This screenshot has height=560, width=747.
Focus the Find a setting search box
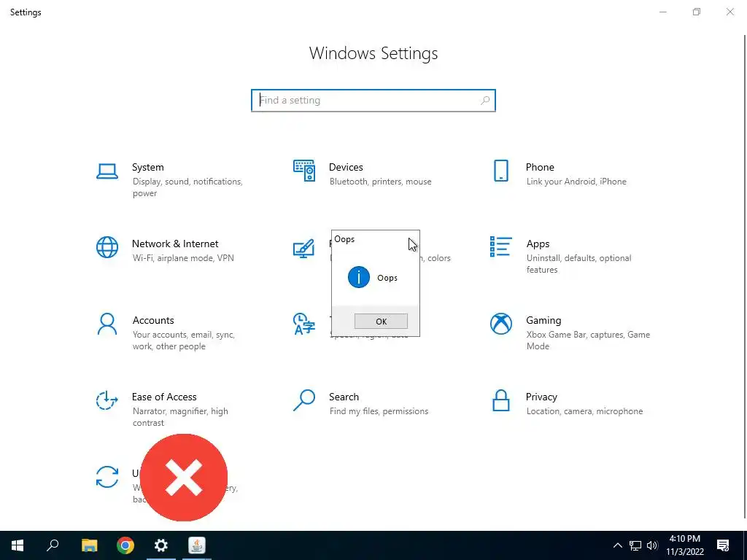[373, 101]
